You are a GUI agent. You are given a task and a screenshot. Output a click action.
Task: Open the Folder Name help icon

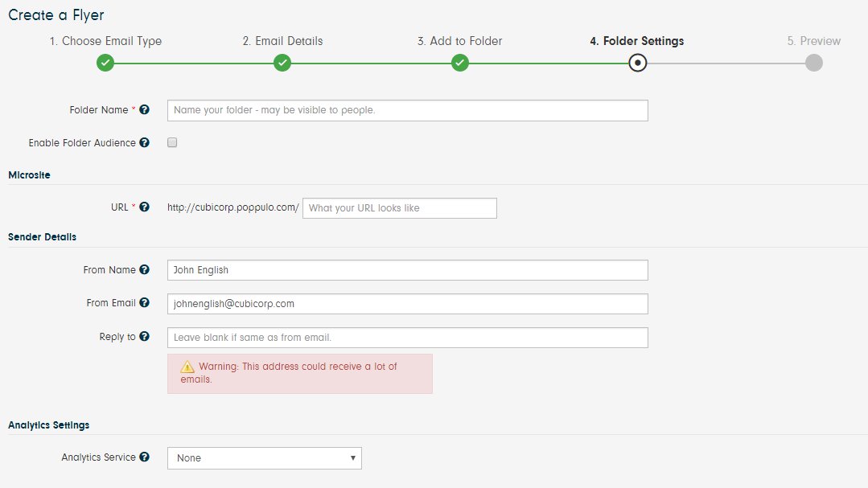tap(145, 109)
